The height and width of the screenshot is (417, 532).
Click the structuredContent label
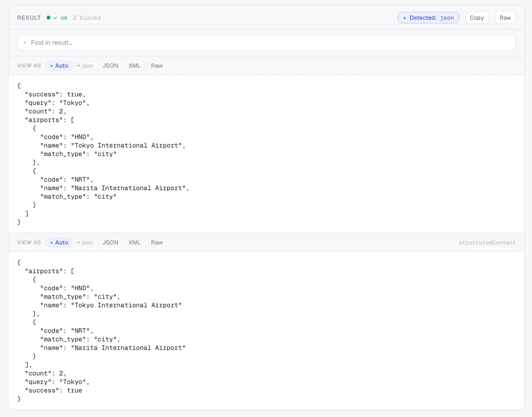coord(487,243)
